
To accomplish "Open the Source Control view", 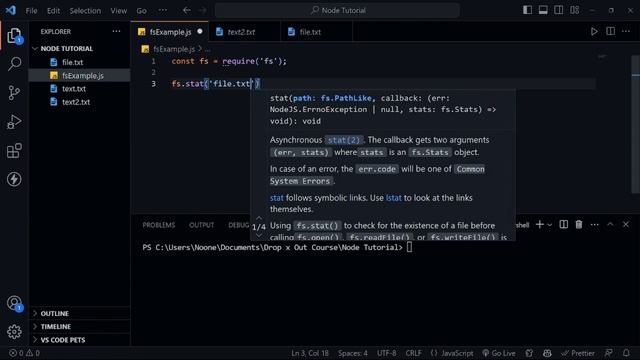I will [14, 93].
